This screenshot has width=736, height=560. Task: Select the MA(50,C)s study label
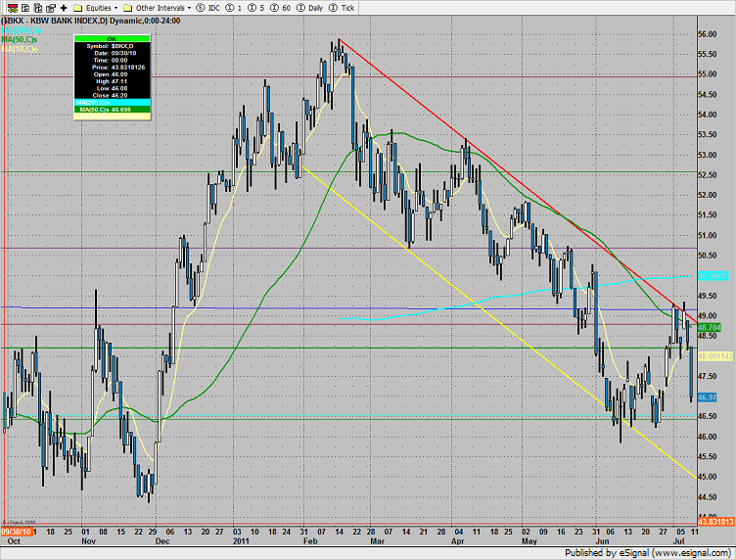[20, 39]
